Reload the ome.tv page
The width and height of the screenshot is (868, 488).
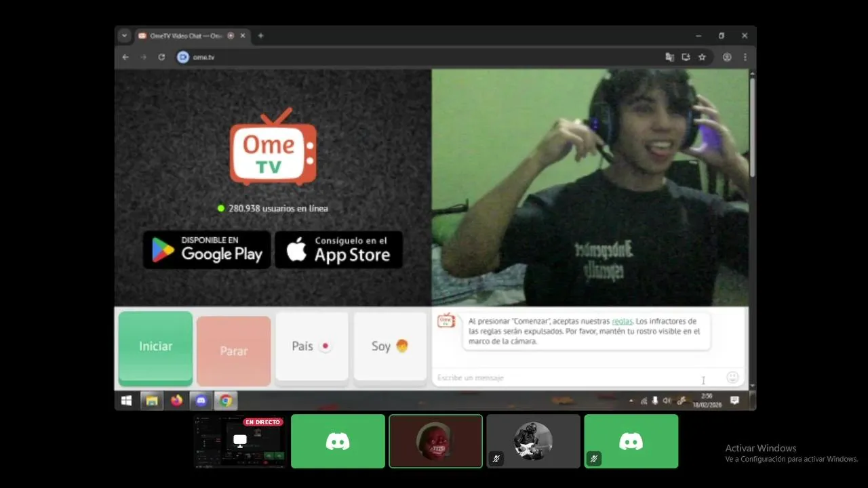tap(161, 58)
